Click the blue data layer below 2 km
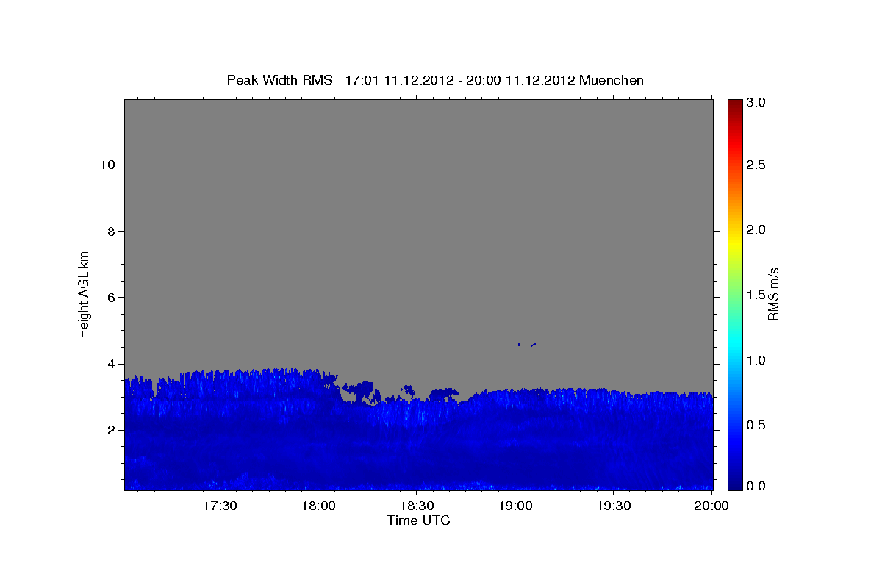Viewport: 882px width, 588px height. pyautogui.click(x=418, y=459)
